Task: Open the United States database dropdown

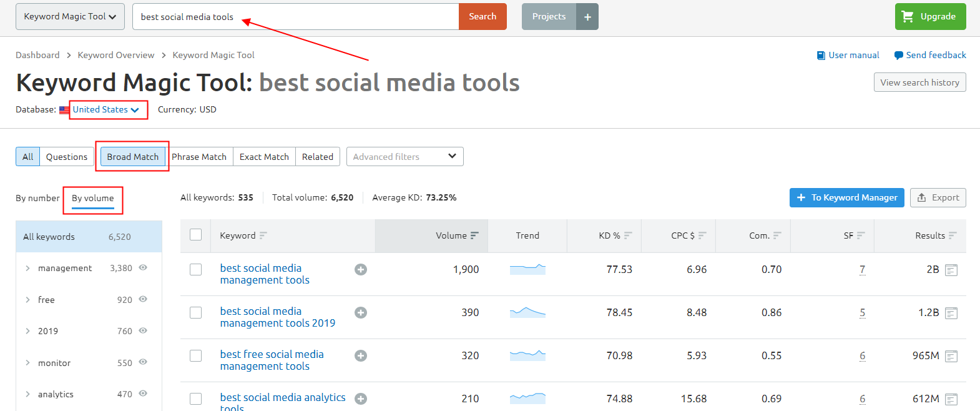Action: click(x=106, y=110)
